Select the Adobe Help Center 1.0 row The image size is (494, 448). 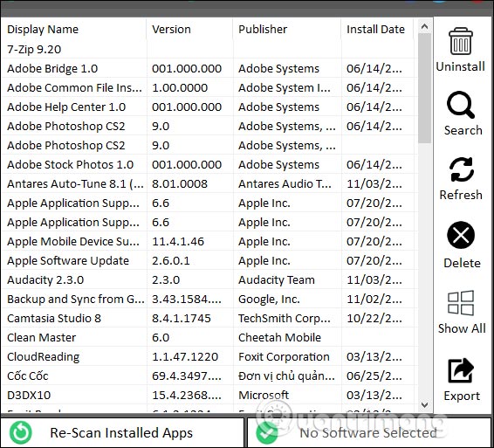click(209, 107)
